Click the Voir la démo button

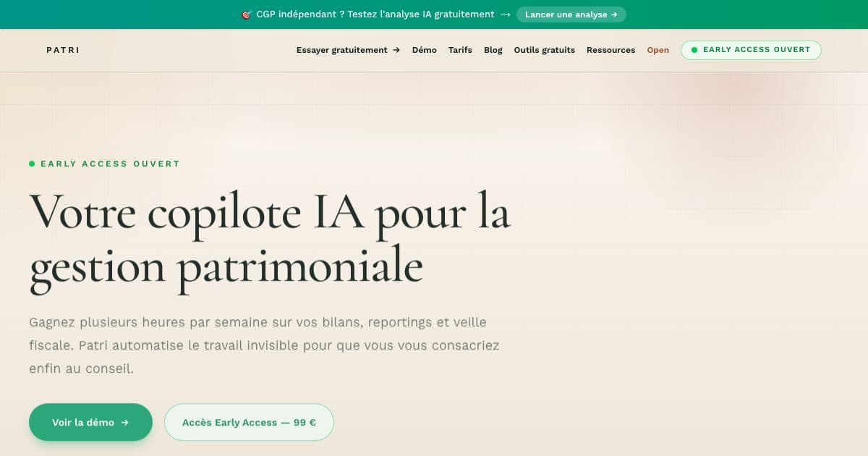click(x=90, y=422)
